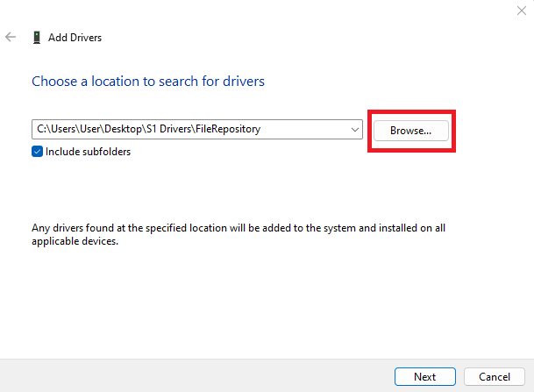Toggle the Include subfolders checkbox
This screenshot has width=534, height=392.
coord(37,152)
